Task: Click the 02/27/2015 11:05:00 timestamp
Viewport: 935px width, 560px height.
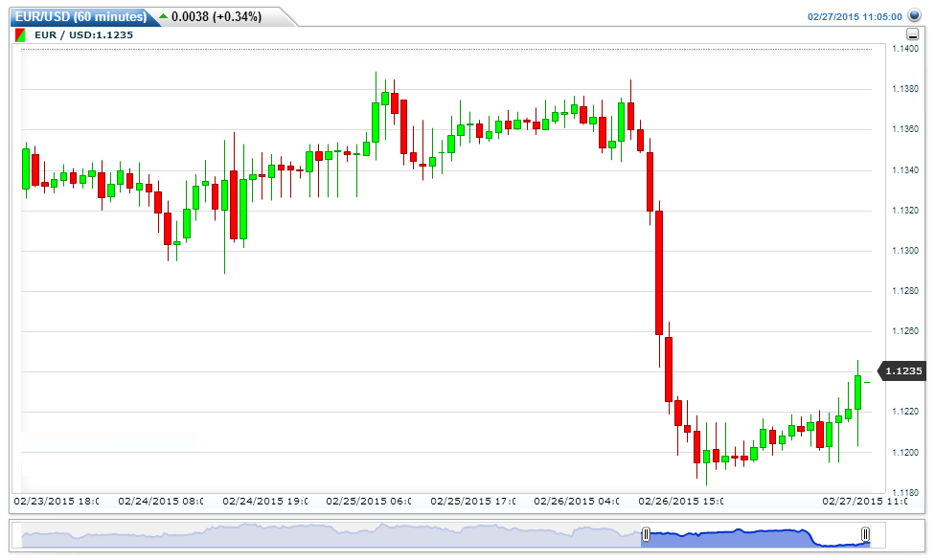Action: (855, 16)
